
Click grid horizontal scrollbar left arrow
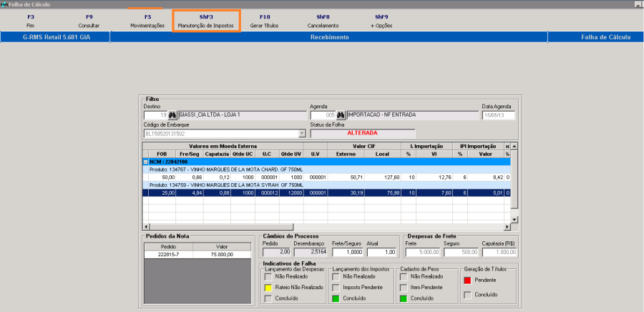[x=145, y=227]
